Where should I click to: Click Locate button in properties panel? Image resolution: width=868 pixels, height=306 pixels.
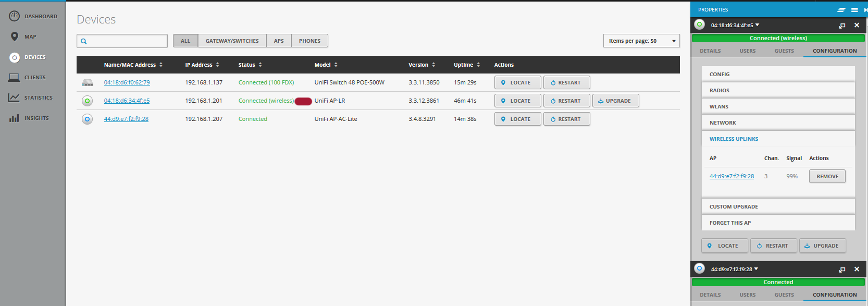(724, 246)
